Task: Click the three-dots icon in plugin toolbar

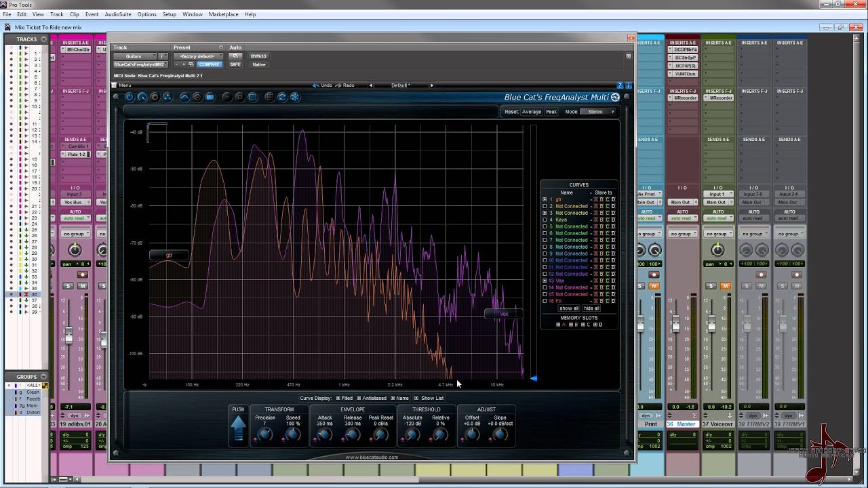Action: pos(167,98)
